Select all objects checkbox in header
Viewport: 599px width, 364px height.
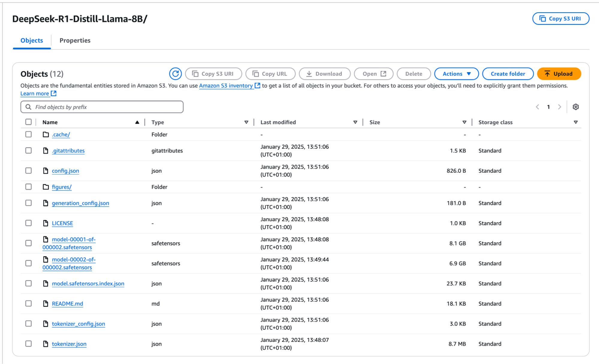click(x=28, y=122)
